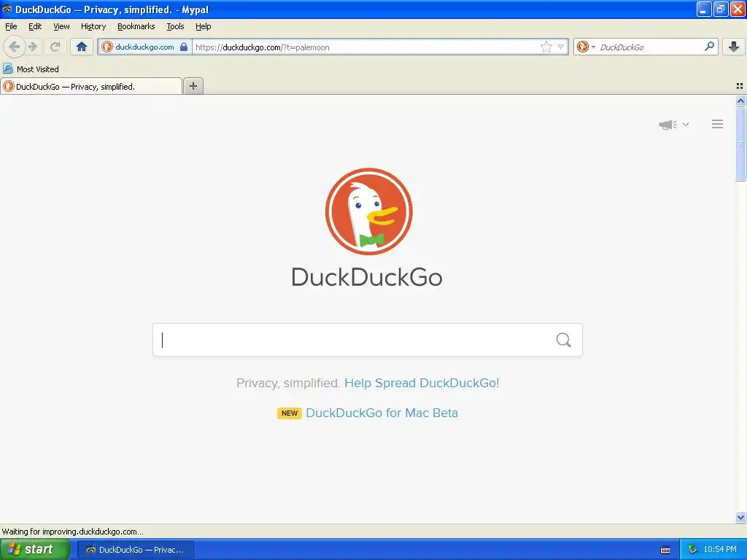The height and width of the screenshot is (560, 747).
Task: Go forward using the forward arrow
Action: 32,47
